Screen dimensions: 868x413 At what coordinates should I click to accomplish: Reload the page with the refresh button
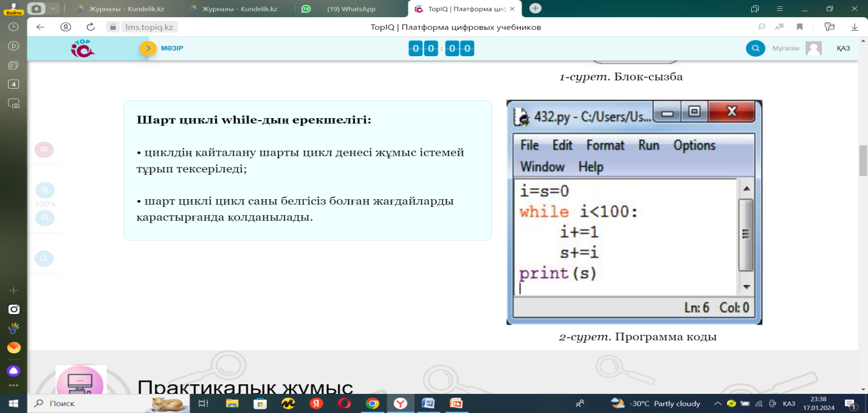[90, 27]
